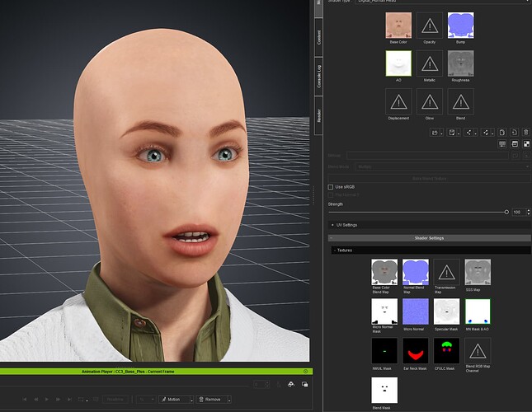This screenshot has width=532, height=412.
Task: Click the copy texture icon
Action: (x=502, y=133)
